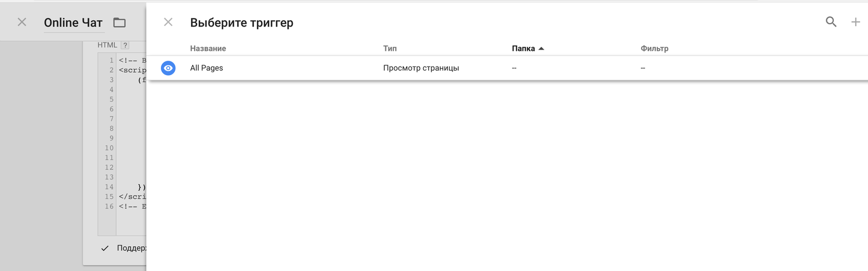Click the Выберите триггер heading
Image resolution: width=868 pixels, height=271 pixels.
click(241, 23)
